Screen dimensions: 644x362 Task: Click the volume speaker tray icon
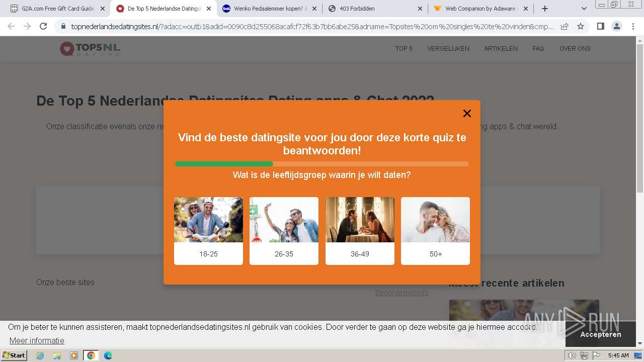click(572, 355)
